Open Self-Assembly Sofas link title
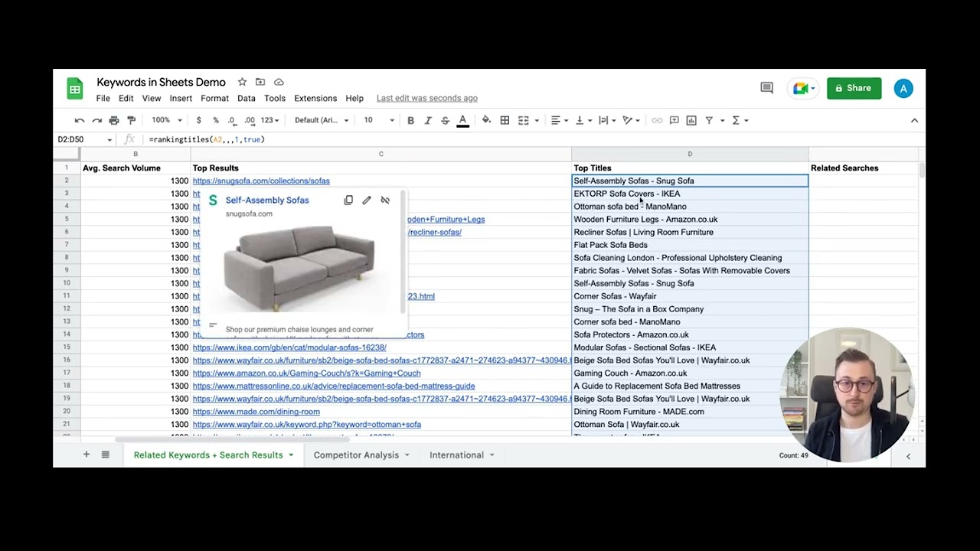 (267, 201)
